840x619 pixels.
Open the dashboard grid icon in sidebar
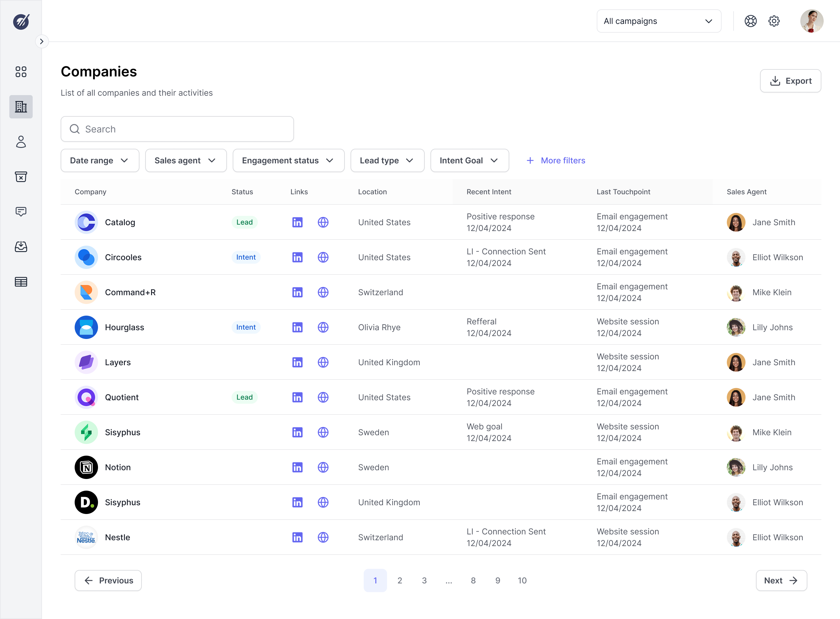point(21,71)
